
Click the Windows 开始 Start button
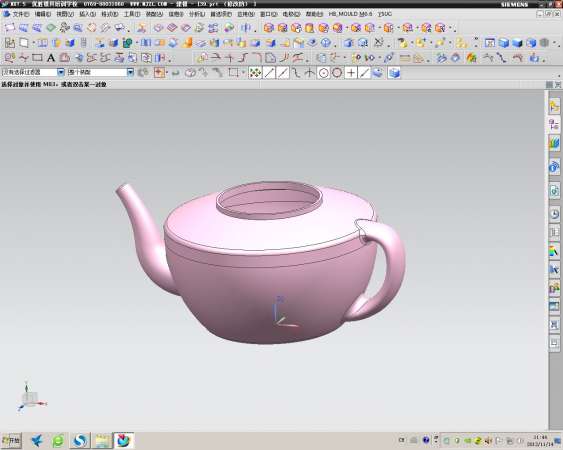point(11,440)
